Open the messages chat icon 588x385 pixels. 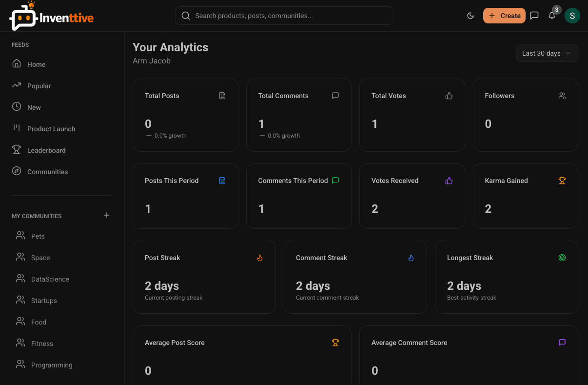point(534,16)
